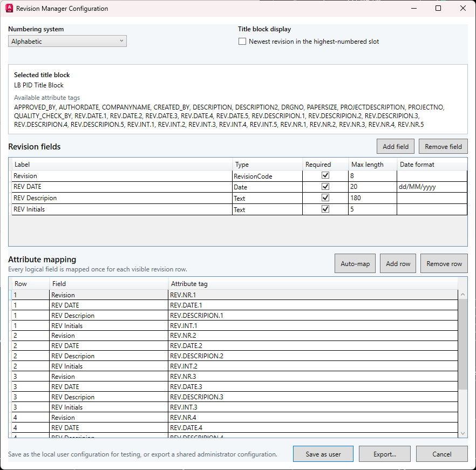Close the Revision Manager Configuration window
The width and height of the screenshot is (476, 470).
pyautogui.click(x=463, y=8)
